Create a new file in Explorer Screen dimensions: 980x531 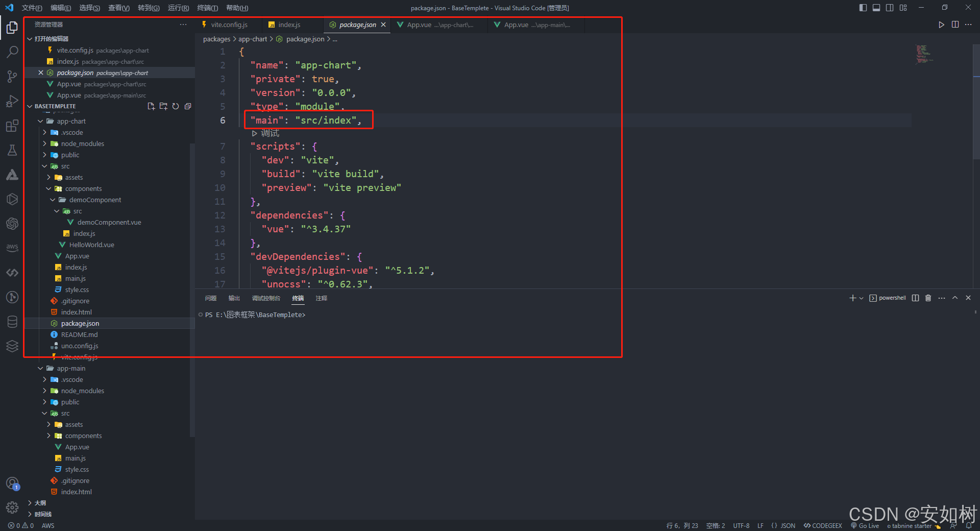[151, 106]
